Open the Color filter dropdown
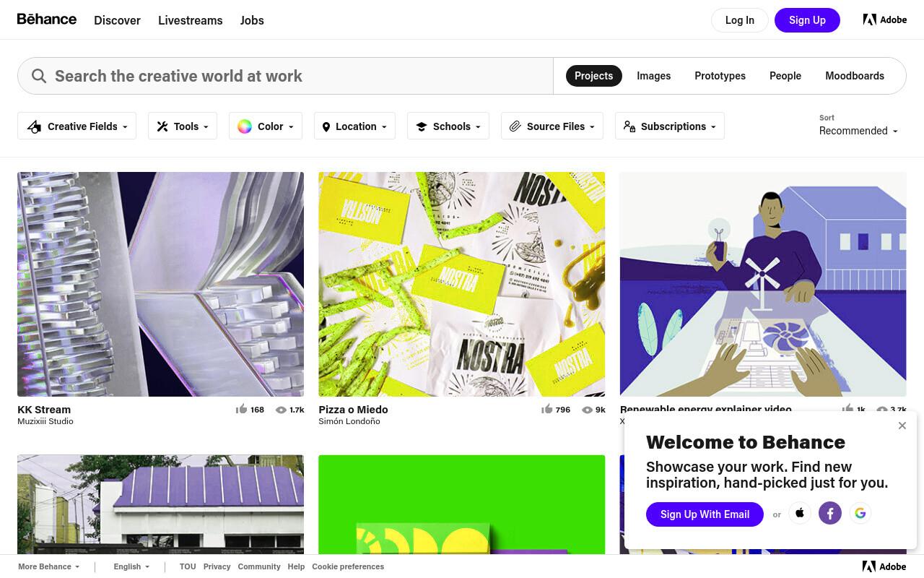Viewport: 924px width, 578px height. click(266, 126)
